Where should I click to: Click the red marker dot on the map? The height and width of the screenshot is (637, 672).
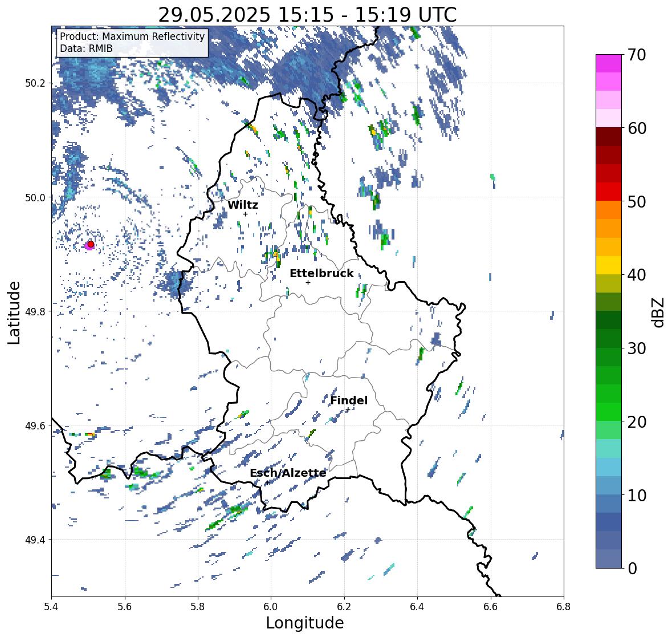click(91, 244)
